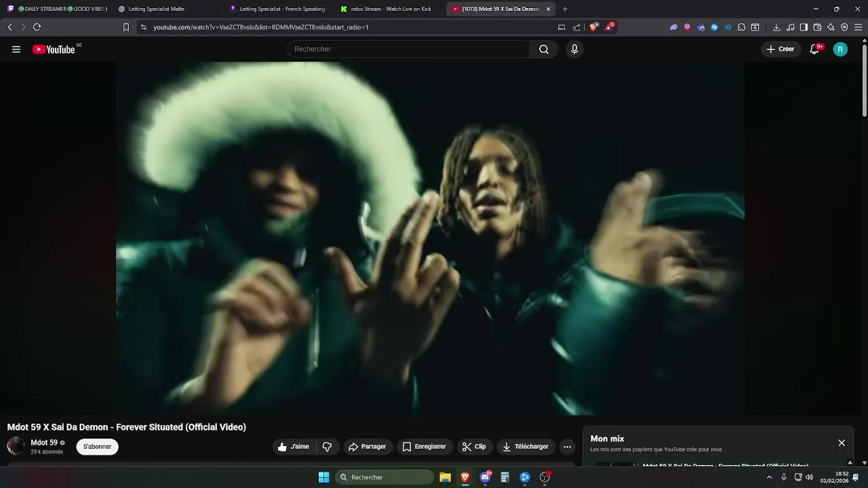868x488 pixels.
Task: Click the Créer button
Action: [x=780, y=49]
